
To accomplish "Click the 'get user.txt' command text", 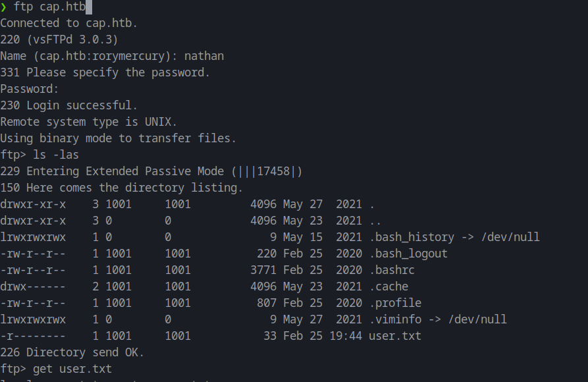I will coord(72,369).
